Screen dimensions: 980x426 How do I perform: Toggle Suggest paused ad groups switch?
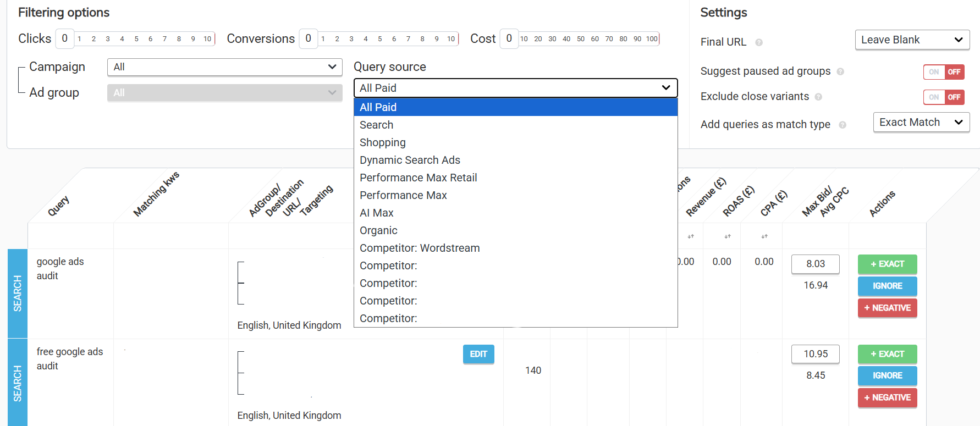943,72
